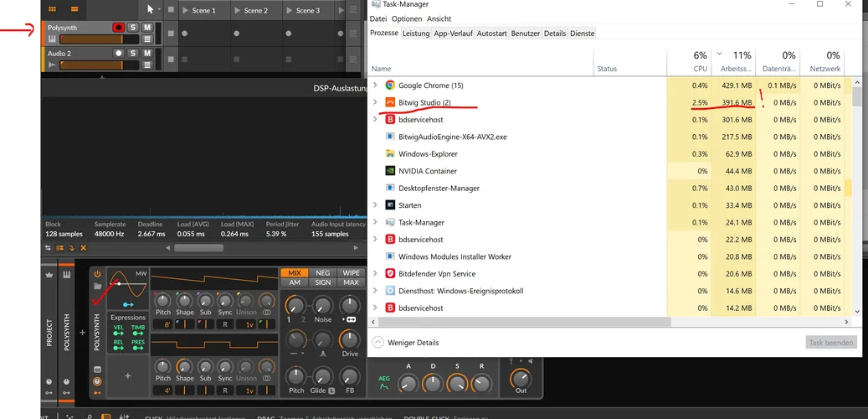Click the Glide knob in Polysynth

(321, 375)
